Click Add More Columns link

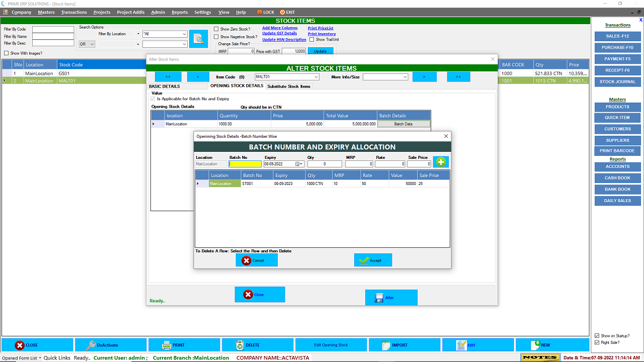280,28
